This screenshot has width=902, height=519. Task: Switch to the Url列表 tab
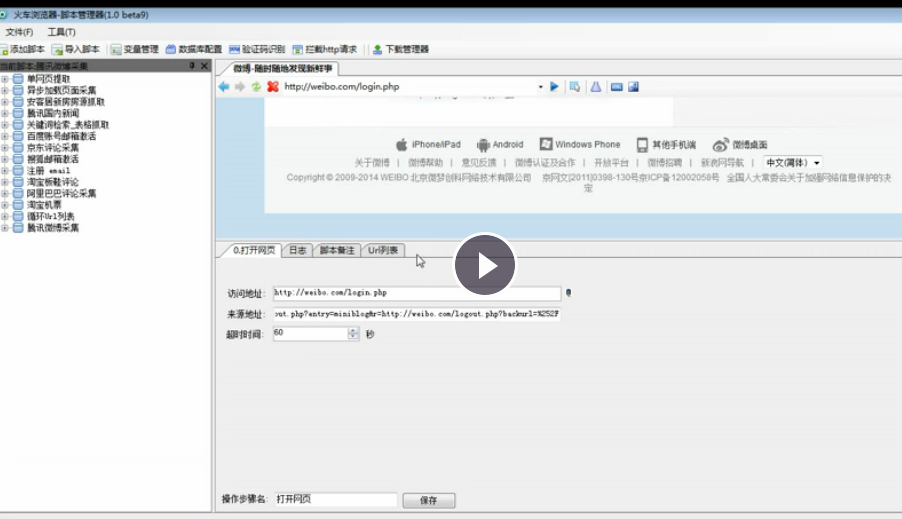click(x=383, y=250)
